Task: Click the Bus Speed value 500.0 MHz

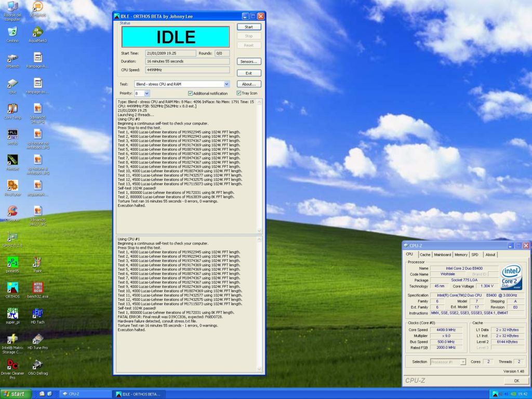Action: point(446,342)
